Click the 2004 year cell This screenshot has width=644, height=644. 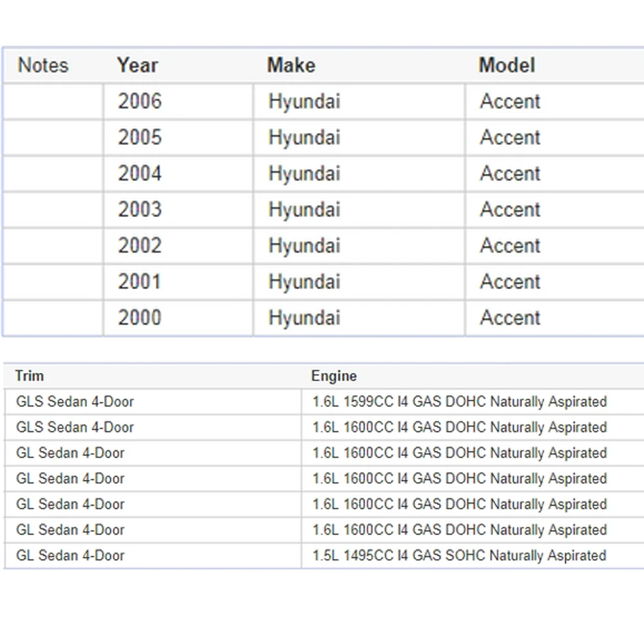click(x=140, y=173)
